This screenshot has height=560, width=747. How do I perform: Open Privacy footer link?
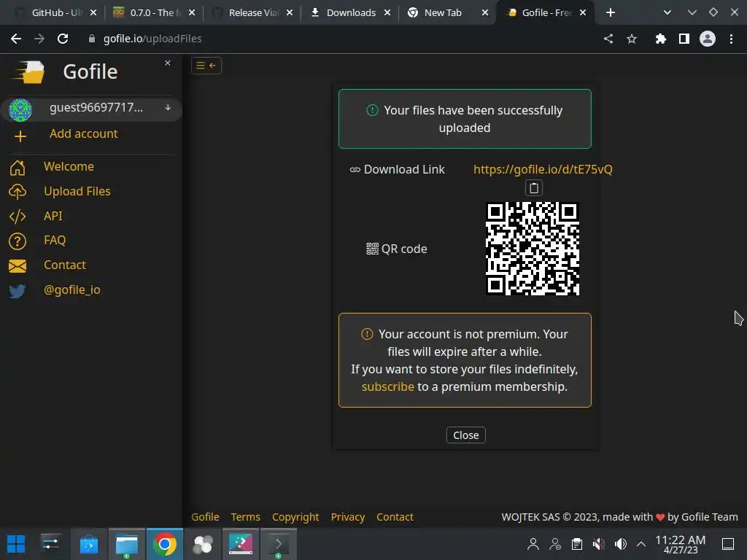tap(348, 517)
